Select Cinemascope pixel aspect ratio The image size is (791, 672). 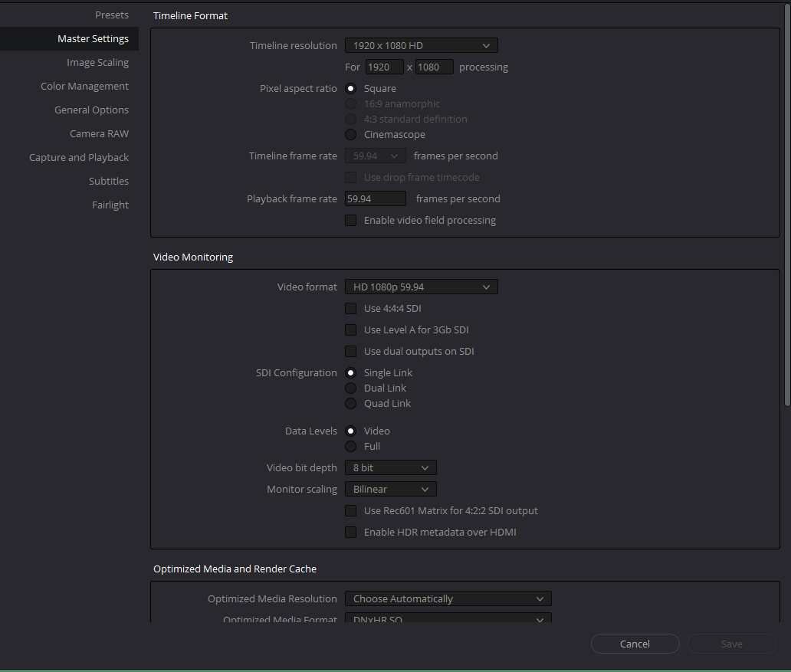(x=350, y=135)
